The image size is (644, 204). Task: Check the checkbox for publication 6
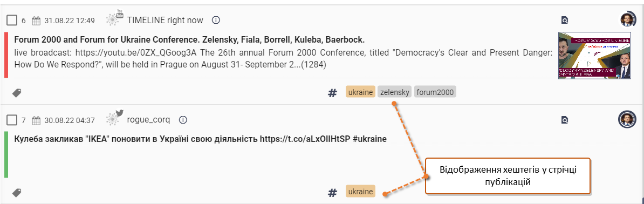[x=12, y=20]
